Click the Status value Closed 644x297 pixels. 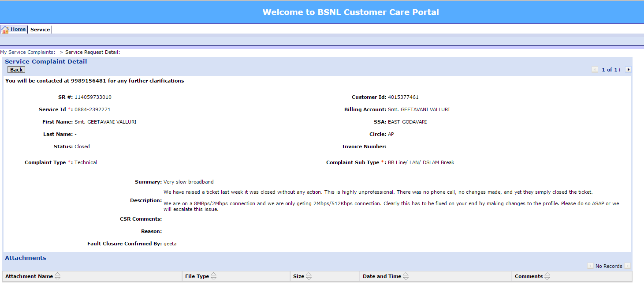tap(82, 147)
